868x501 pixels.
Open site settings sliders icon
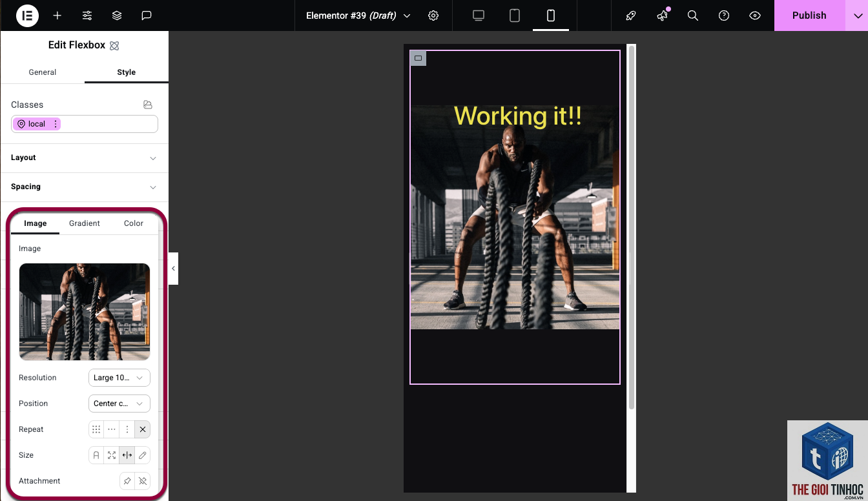coord(87,15)
